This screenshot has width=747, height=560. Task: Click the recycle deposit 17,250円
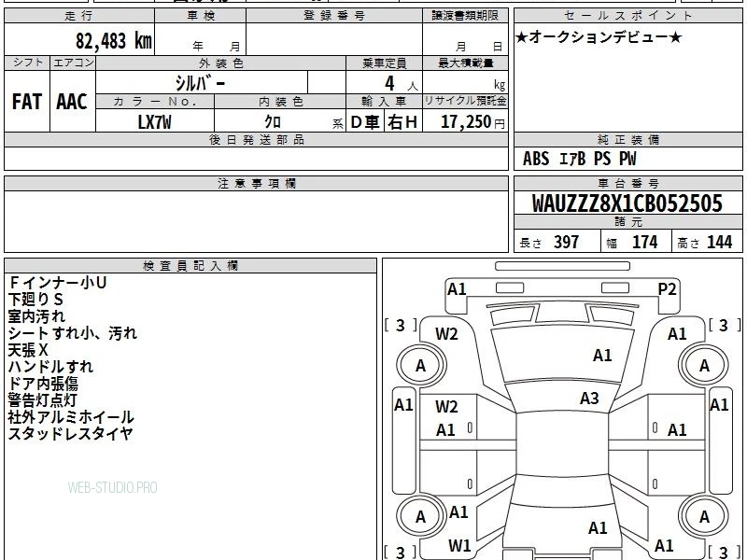472,122
